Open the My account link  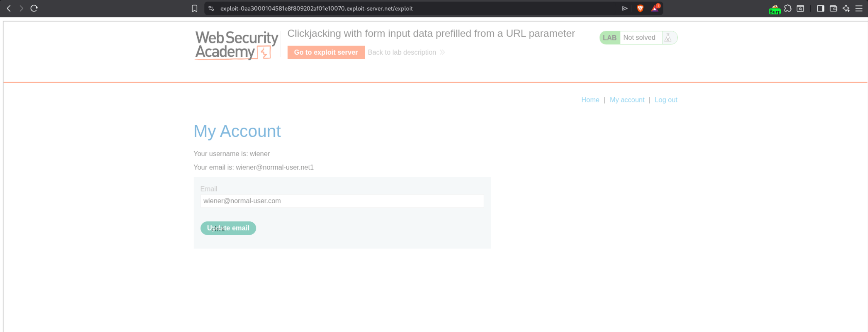coord(627,100)
